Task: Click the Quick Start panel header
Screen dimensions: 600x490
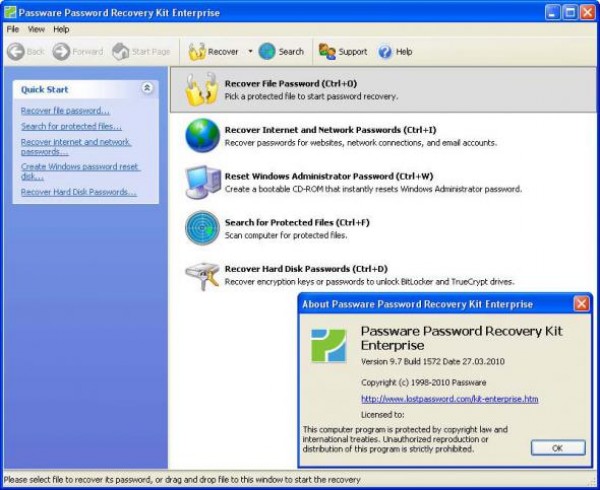Action: tap(85, 89)
